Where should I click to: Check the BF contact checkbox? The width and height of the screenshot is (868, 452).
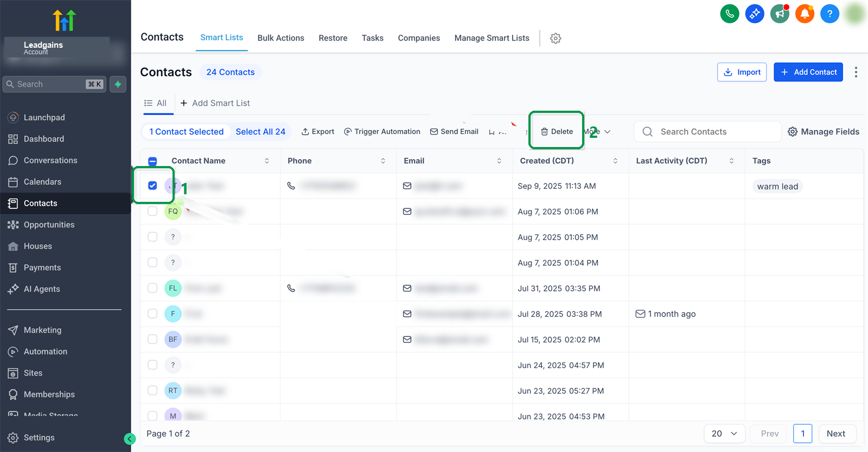point(152,339)
